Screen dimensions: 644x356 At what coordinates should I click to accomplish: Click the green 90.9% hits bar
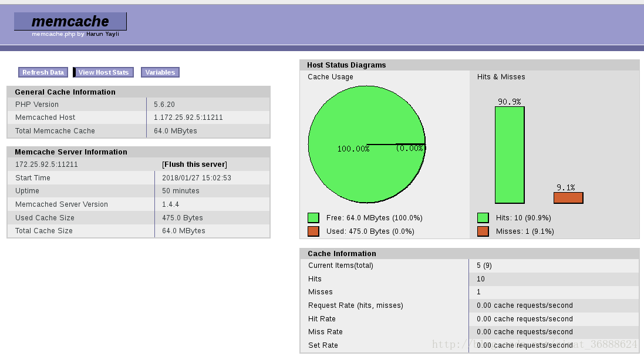click(x=510, y=155)
